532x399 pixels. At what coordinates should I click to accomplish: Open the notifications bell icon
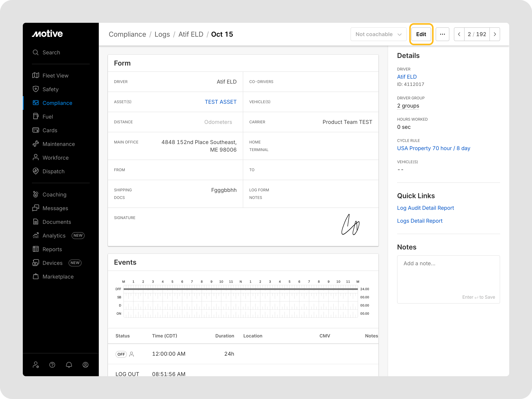coord(69,365)
